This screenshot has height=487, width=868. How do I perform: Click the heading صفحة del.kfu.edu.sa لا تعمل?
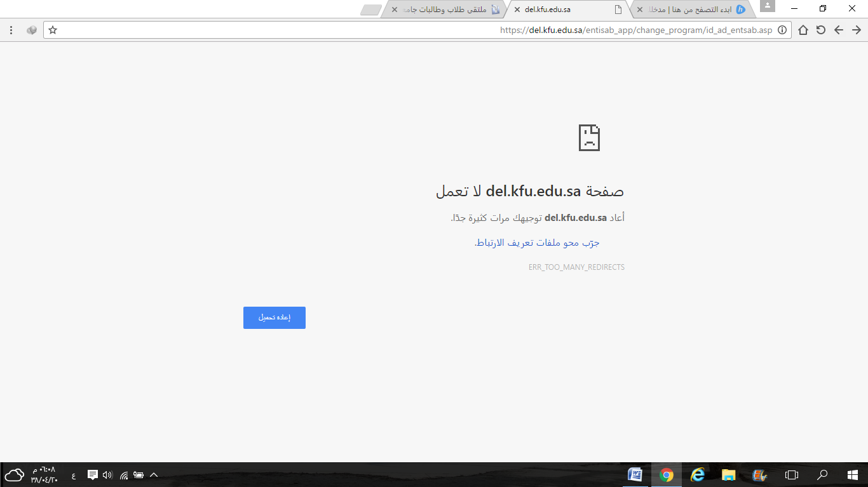coord(530,191)
